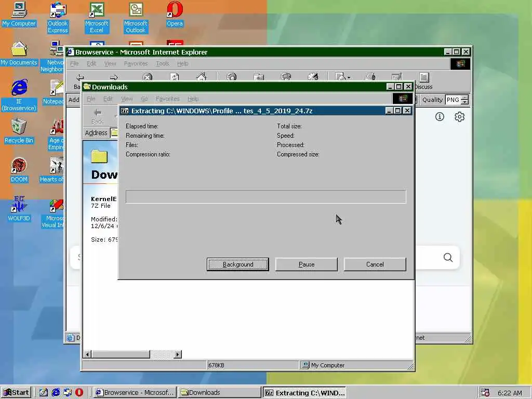Screen dimensions: 532x399
Task: Click Favorites icon in Internet Explorer toolbar
Action: [x=259, y=77]
